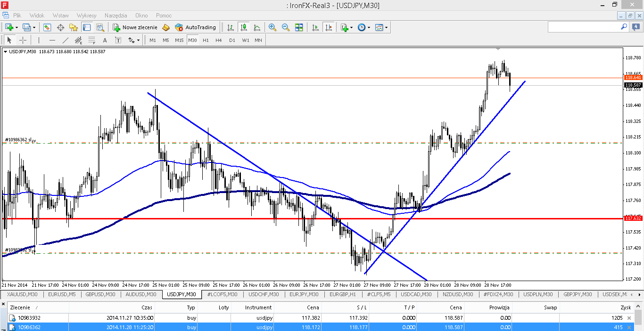Open the Widok menu

[37, 16]
